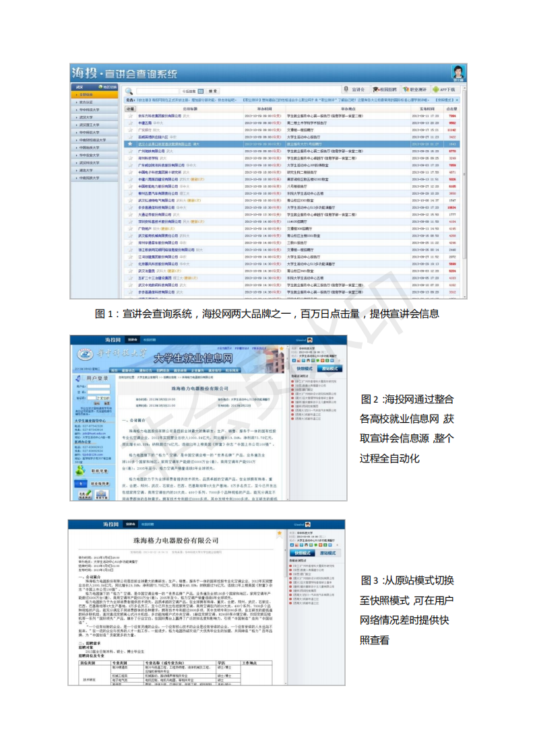Click the 搜索 button next to the search box
This screenshot has width=535, height=756.
tap(213, 91)
